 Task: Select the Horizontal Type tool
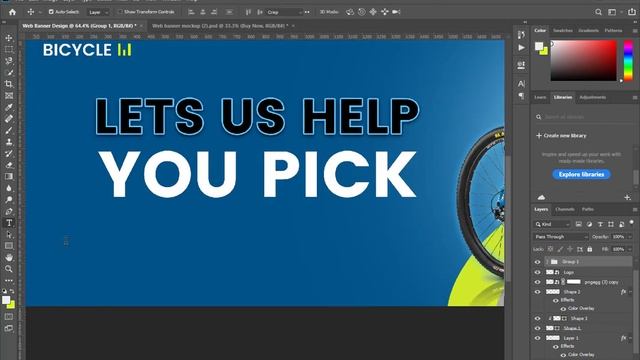(9, 223)
